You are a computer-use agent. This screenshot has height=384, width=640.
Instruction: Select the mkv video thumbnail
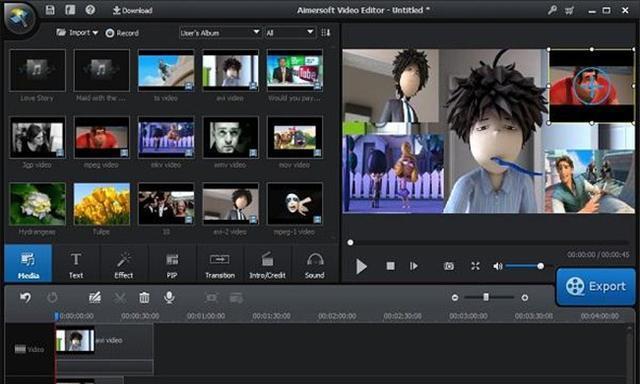(166, 137)
